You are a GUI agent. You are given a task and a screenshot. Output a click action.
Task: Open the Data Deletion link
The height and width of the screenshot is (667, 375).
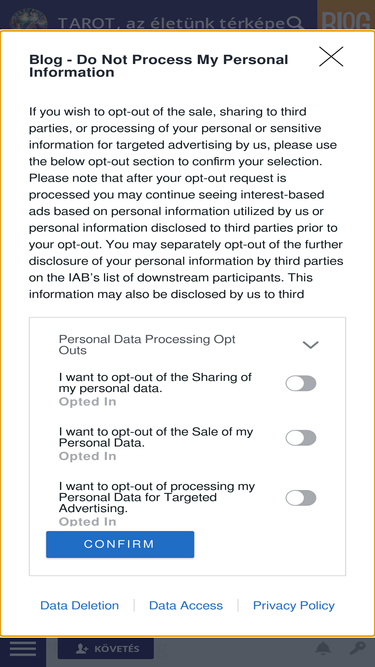tap(80, 605)
